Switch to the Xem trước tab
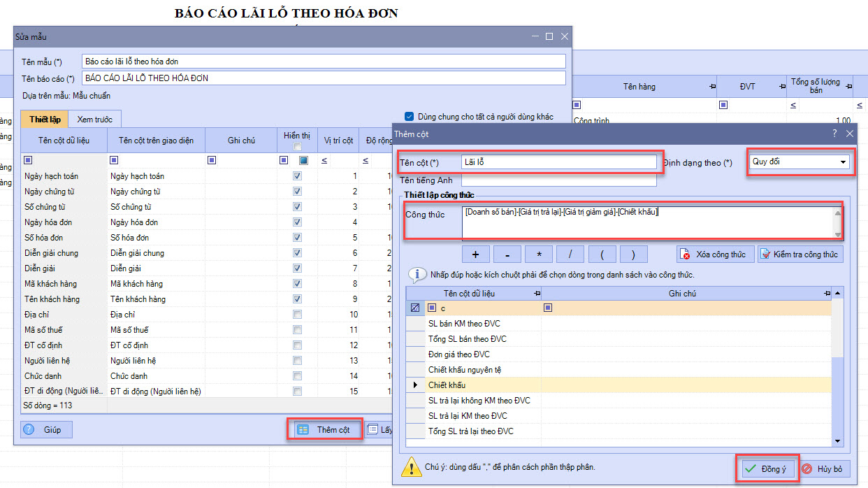Viewport: 868px width, 488px height. 94,120
